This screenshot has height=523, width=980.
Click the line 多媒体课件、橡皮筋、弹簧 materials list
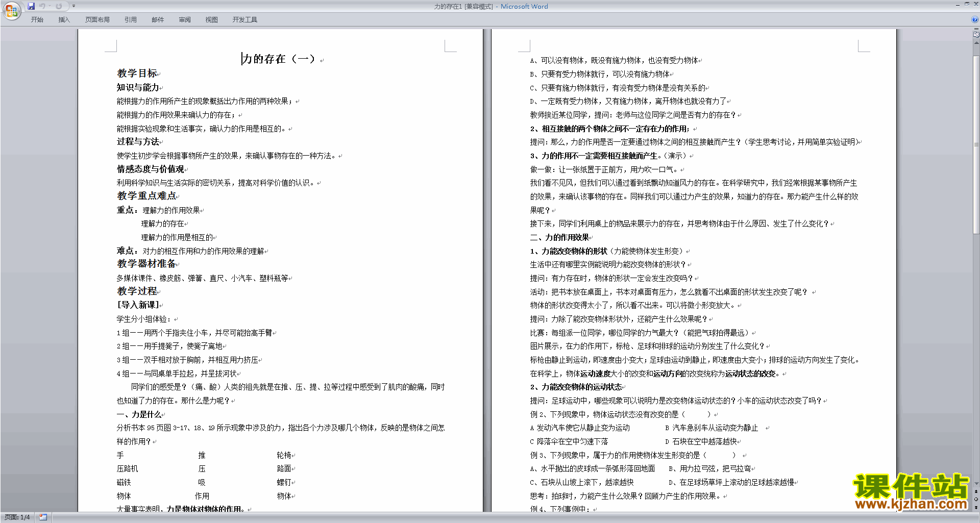pos(203,278)
